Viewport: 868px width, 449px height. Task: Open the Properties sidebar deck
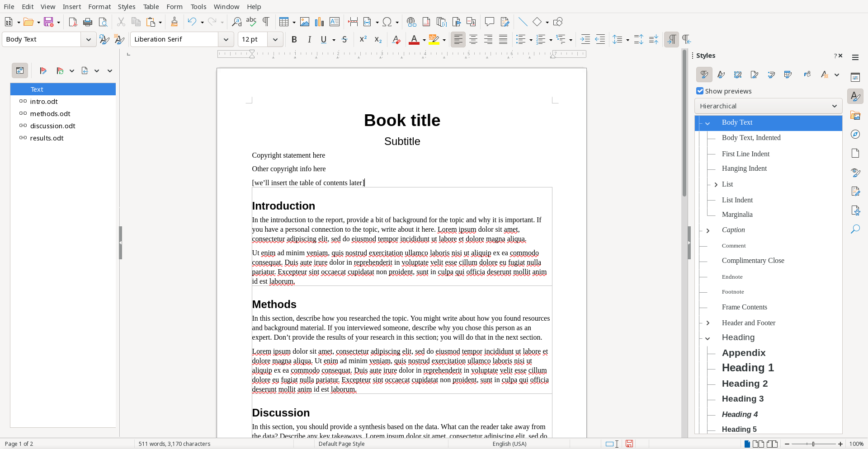coord(855,77)
